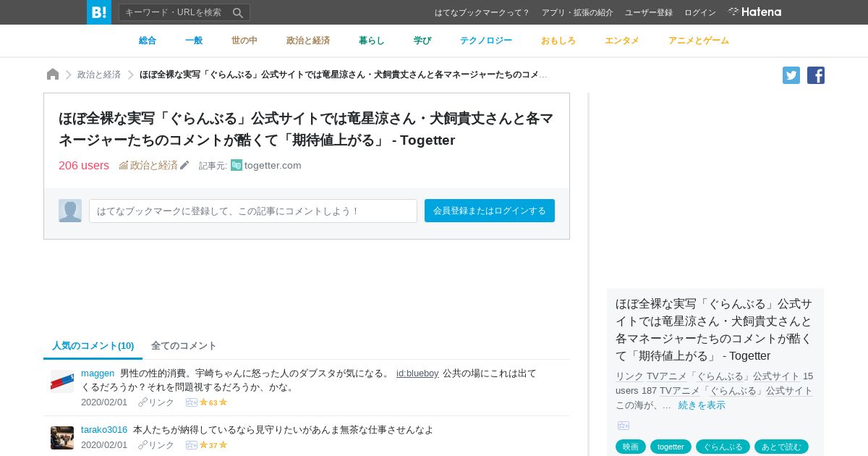Viewport: 868px width, 456px height.
Task: Open ユーザー登録 link
Action: pos(649,12)
